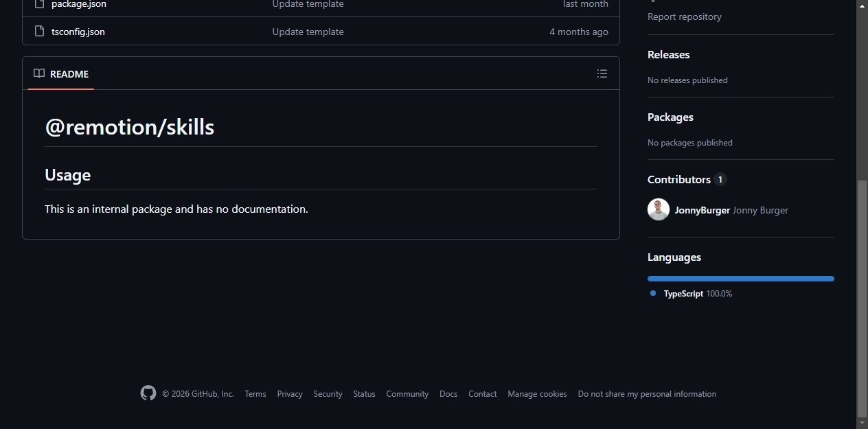Open the Releases section heading
The image size is (868, 429).
669,54
